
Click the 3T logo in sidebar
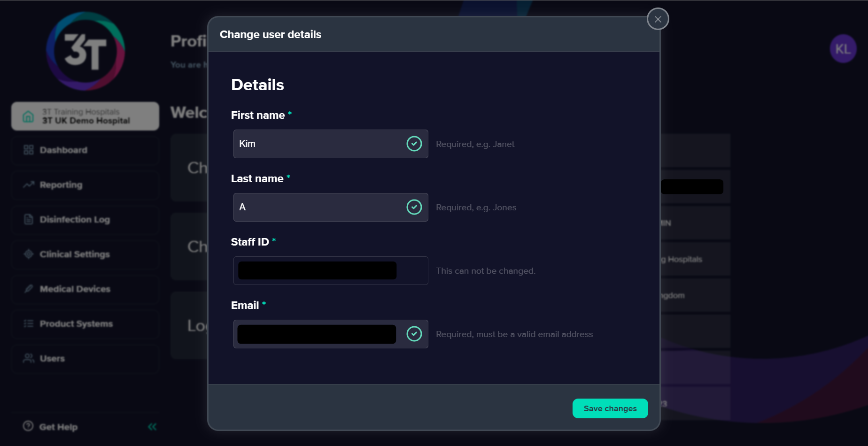click(x=85, y=51)
